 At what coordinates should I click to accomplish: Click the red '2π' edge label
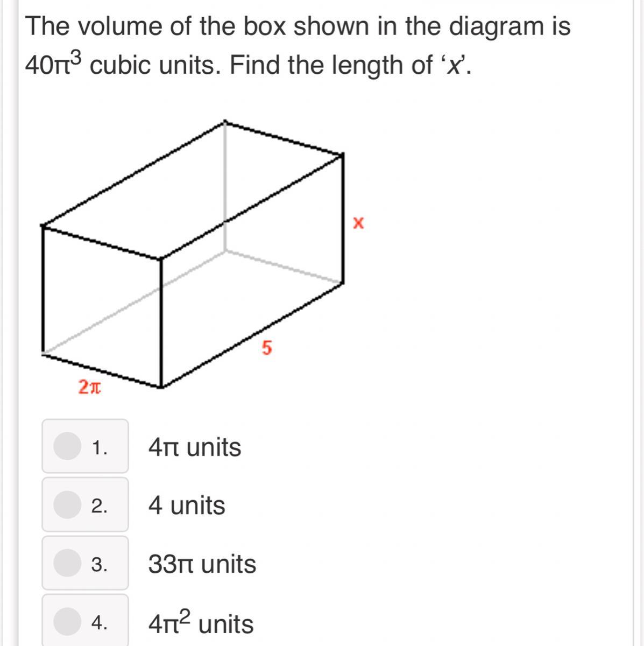click(89, 387)
